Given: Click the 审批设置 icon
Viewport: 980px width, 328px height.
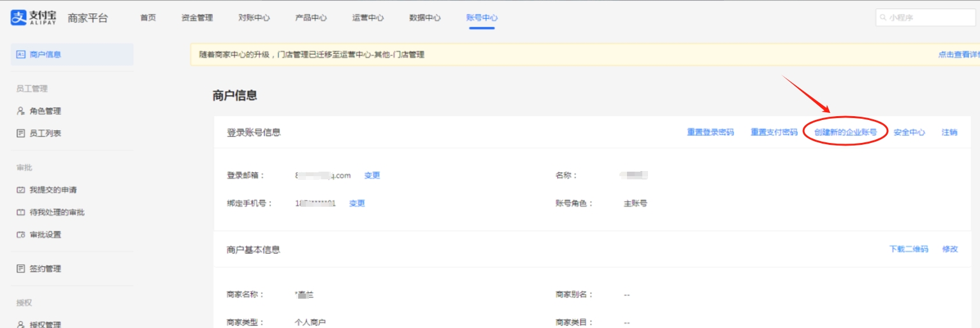Looking at the screenshot, I should coord(20,235).
